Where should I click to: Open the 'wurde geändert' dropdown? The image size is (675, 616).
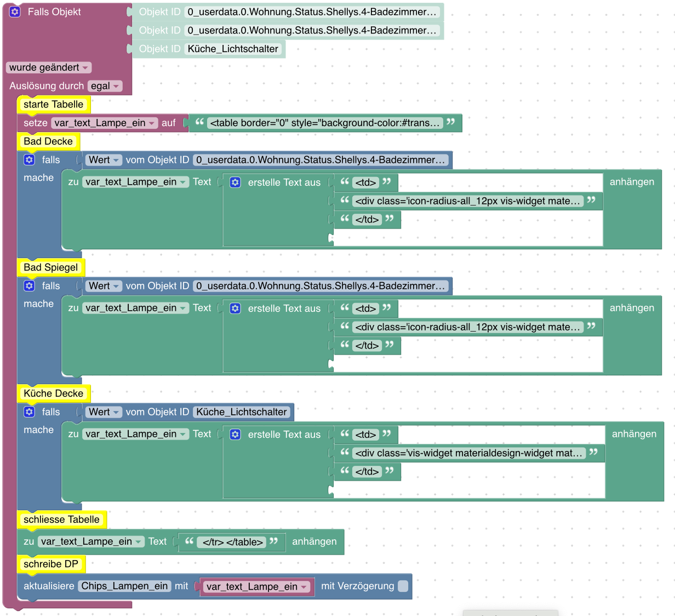click(49, 67)
